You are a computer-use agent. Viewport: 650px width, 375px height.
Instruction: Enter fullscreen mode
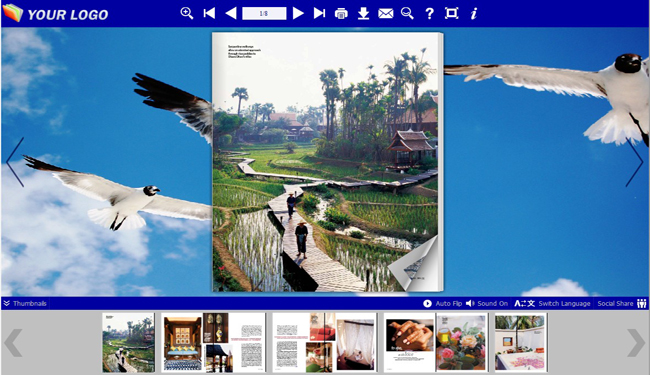point(451,13)
